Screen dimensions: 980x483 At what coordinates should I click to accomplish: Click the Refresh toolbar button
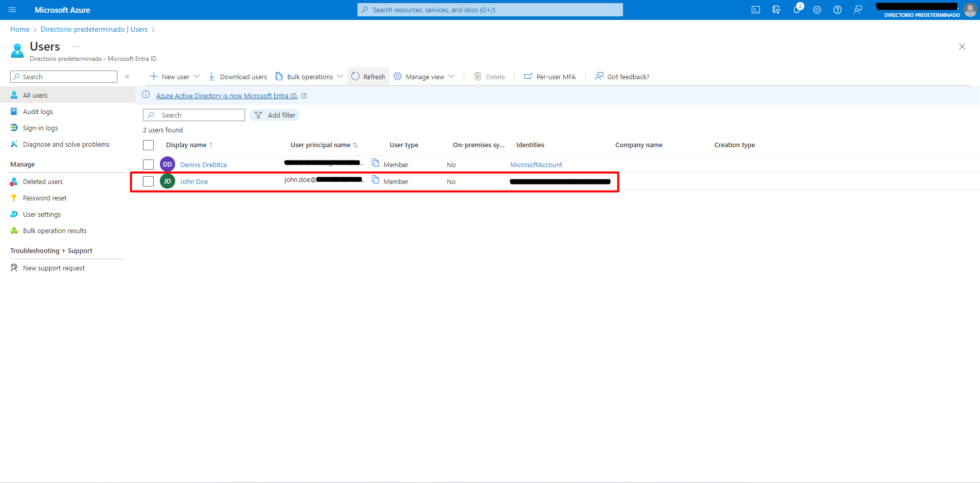click(368, 77)
